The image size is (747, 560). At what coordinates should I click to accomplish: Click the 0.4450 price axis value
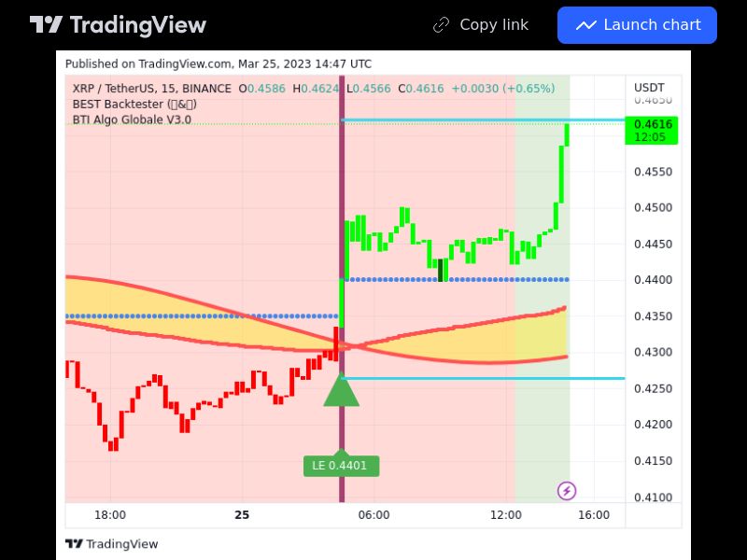(653, 245)
